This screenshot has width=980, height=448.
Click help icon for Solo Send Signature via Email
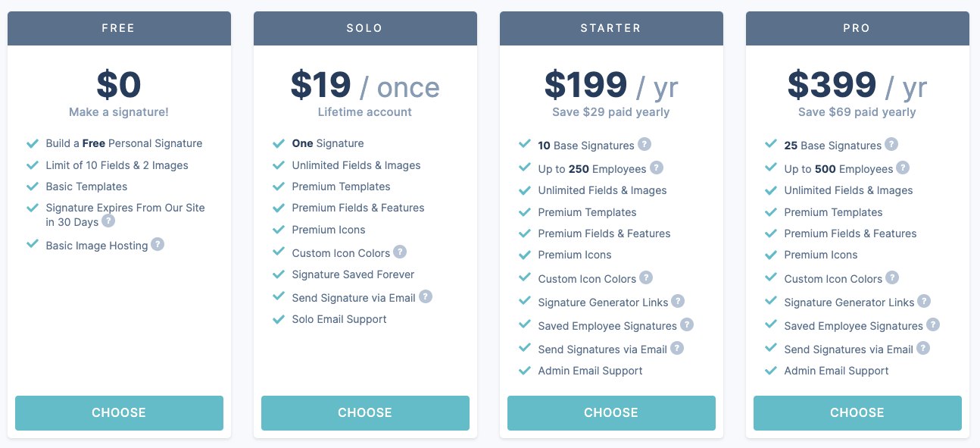(426, 296)
